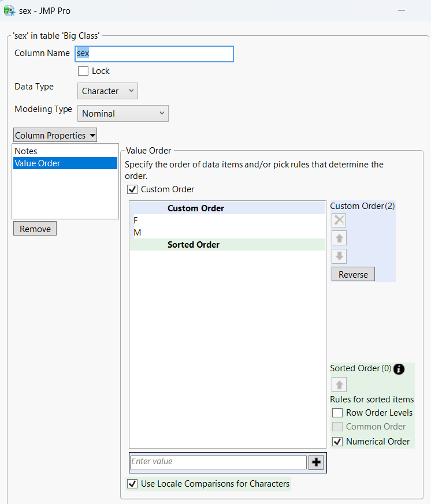The width and height of the screenshot is (431, 504).
Task: Click the Reverse button
Action: tap(353, 274)
